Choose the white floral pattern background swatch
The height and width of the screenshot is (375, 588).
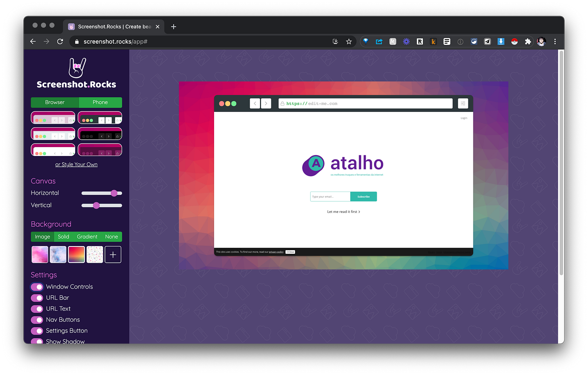tap(95, 255)
